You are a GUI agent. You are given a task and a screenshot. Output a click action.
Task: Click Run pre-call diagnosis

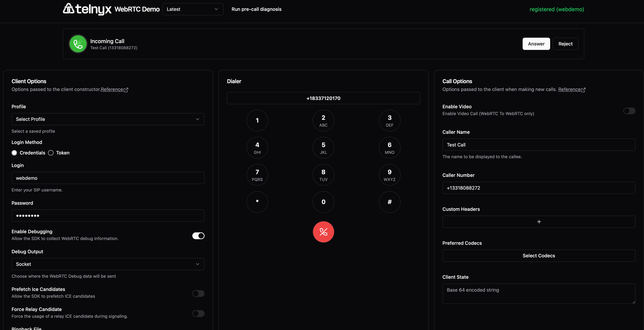click(256, 9)
